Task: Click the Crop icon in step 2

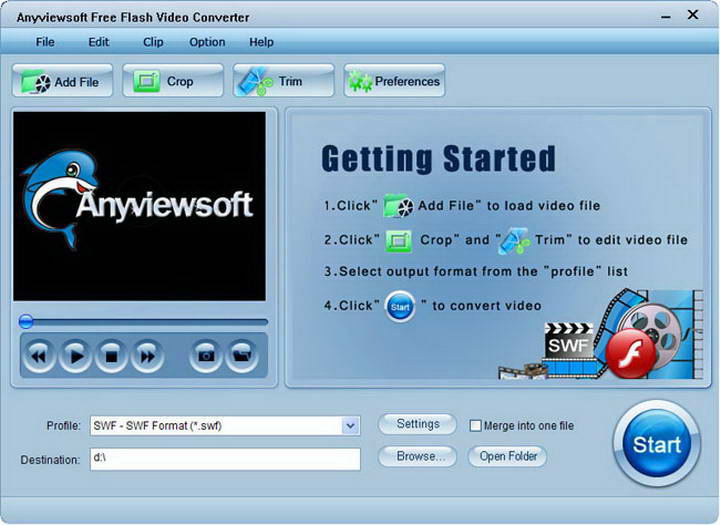Action: 399,240
